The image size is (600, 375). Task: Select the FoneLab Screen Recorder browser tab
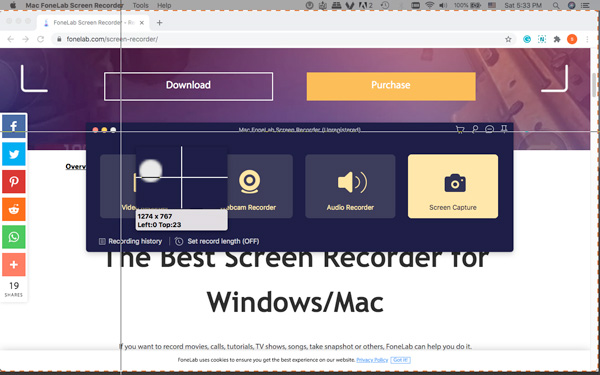(x=93, y=23)
